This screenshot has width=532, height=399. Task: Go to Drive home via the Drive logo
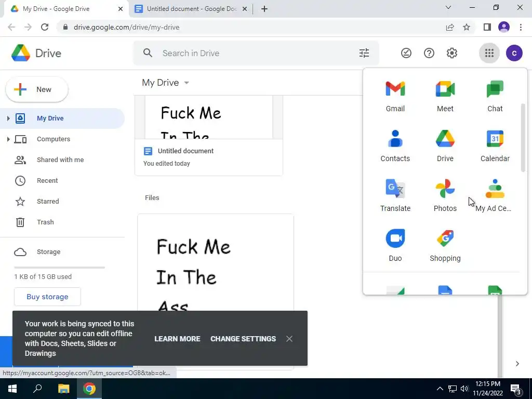click(36, 53)
